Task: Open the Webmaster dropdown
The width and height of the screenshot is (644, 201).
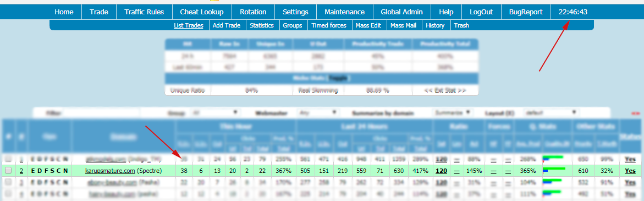Action: 318,112
